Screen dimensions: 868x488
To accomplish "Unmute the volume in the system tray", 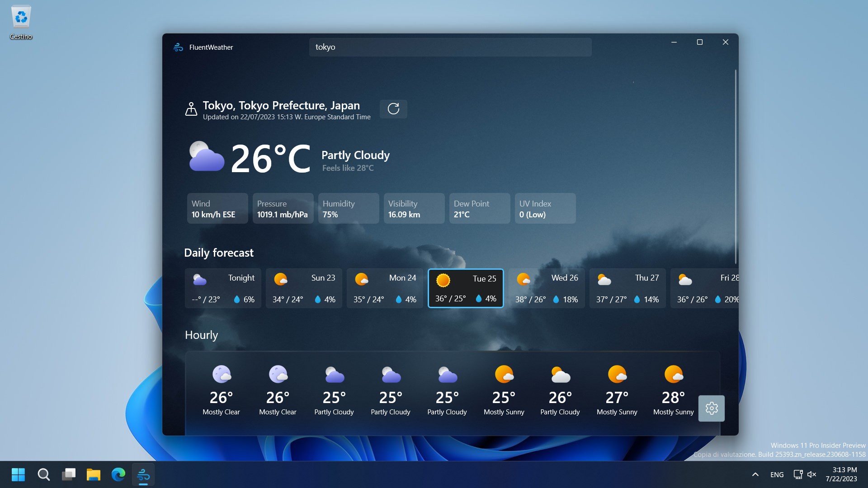I will coord(812,474).
